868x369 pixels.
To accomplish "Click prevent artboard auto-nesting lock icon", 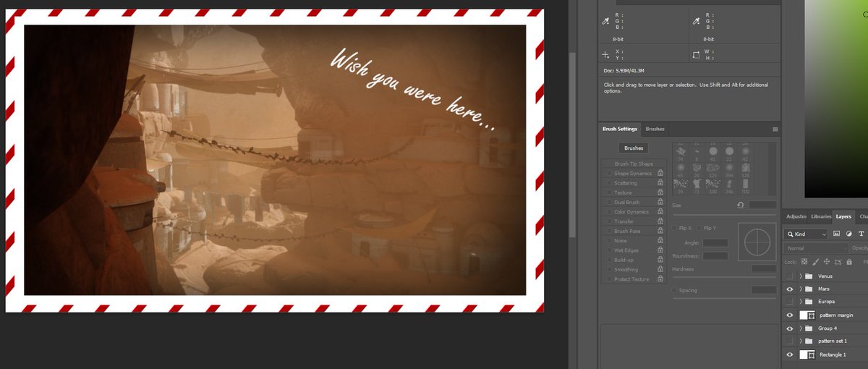I will [x=837, y=262].
